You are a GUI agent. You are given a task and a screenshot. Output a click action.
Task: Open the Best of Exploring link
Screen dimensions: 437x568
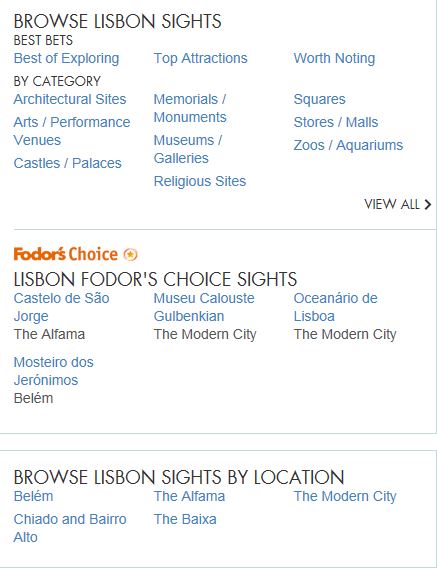[66, 58]
